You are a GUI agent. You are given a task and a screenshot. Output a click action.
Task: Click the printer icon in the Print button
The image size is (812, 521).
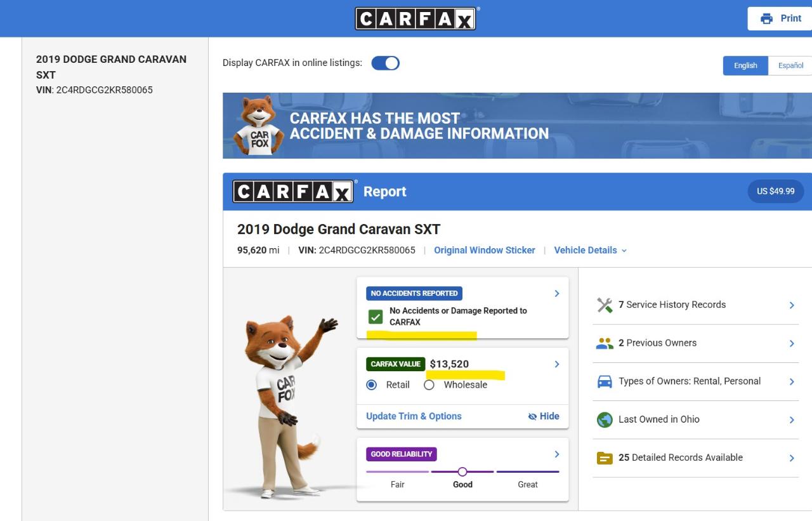click(x=767, y=18)
